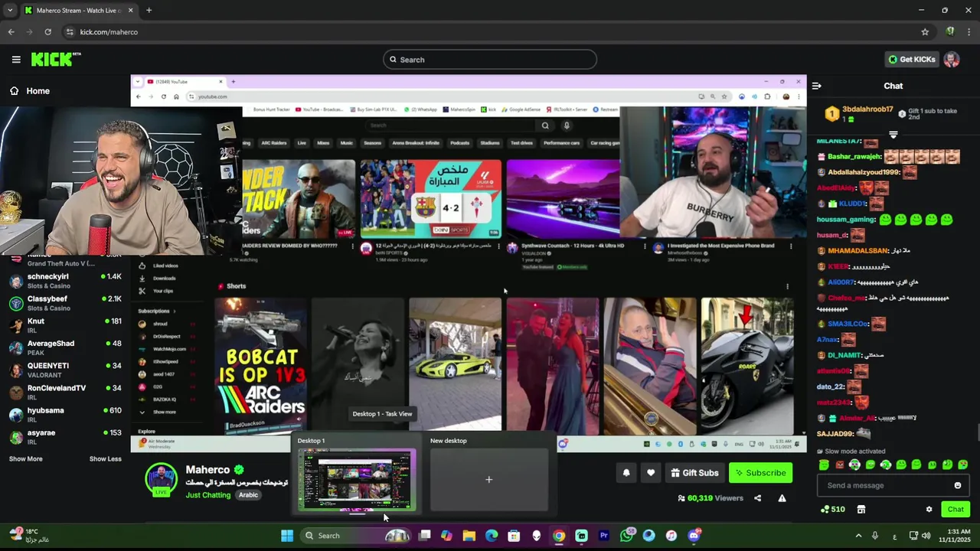Click the Windows taskbar Search box
This screenshot has width=980, height=551.
tap(356, 536)
